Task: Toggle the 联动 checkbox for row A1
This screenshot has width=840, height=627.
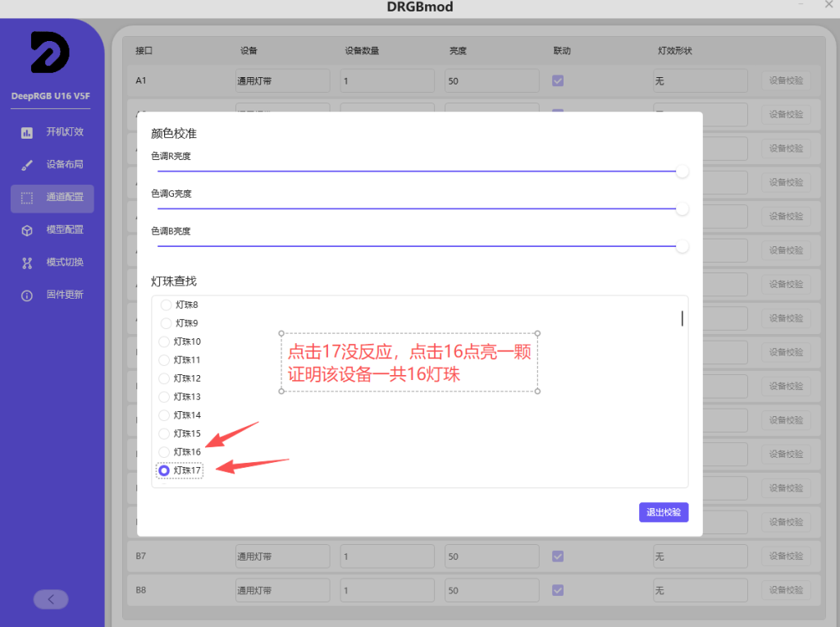Action: coord(558,80)
